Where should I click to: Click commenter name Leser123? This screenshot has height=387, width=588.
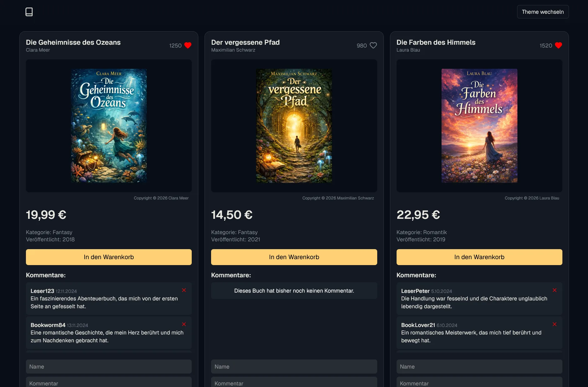click(x=42, y=291)
